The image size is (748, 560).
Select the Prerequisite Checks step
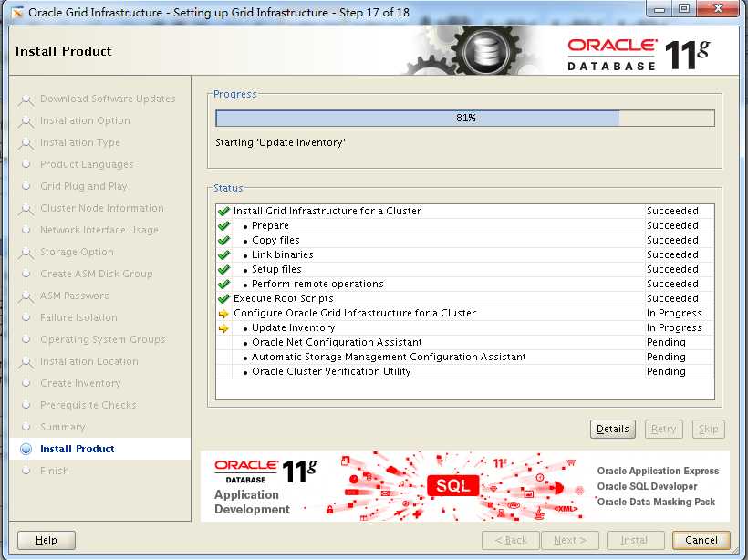[x=88, y=405]
